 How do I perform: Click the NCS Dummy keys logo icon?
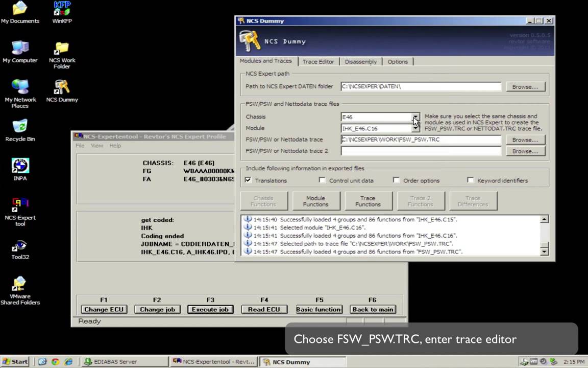pos(250,41)
